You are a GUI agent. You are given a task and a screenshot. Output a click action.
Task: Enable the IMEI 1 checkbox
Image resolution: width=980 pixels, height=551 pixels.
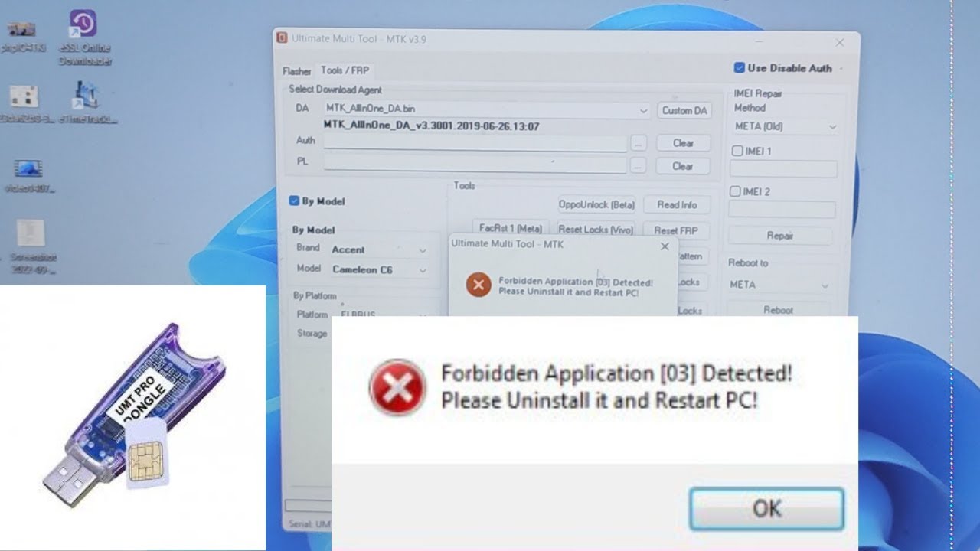(x=738, y=152)
